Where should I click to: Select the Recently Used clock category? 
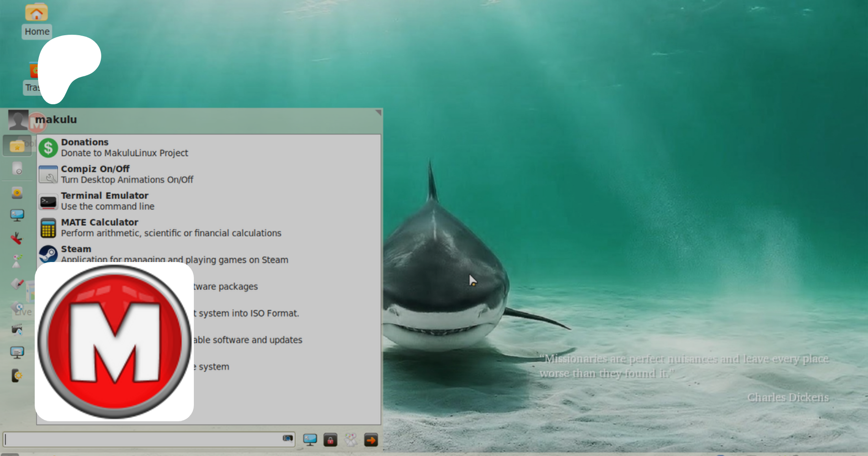coord(17,169)
